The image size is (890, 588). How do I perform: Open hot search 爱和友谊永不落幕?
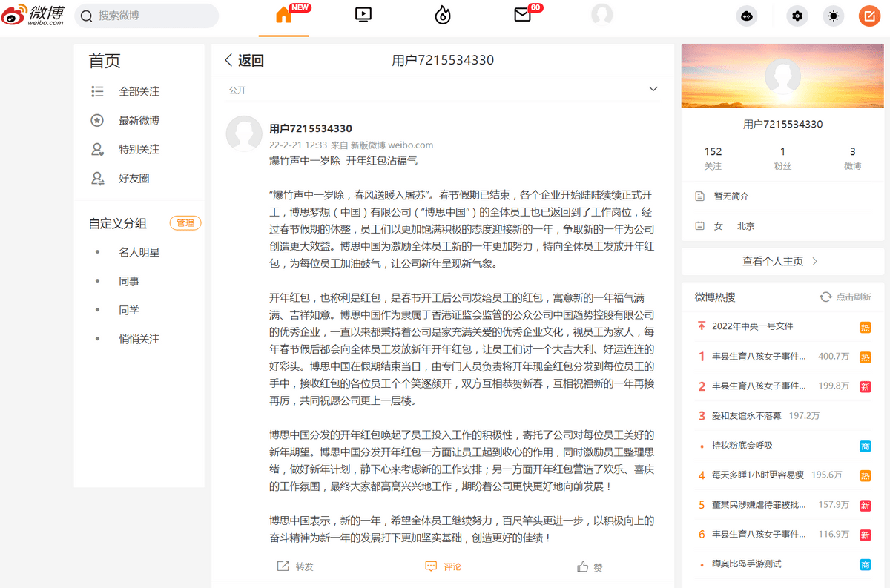click(x=746, y=416)
